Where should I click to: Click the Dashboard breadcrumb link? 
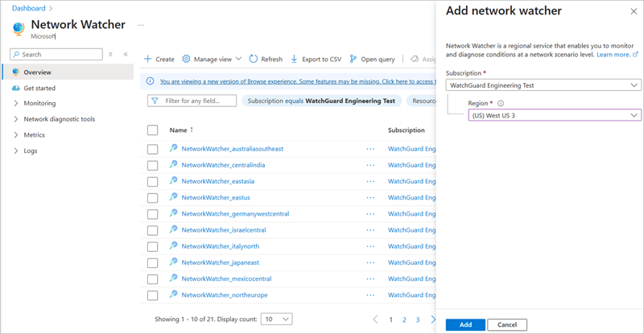29,8
